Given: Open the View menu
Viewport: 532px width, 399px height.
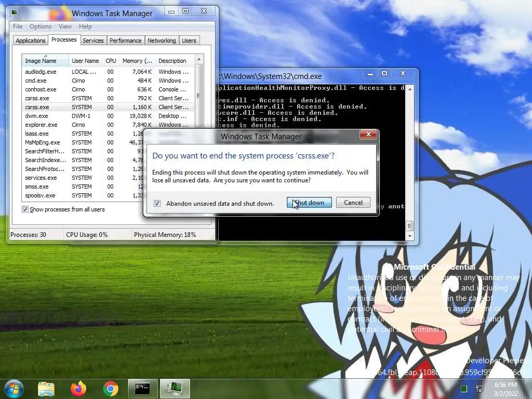Looking at the screenshot, I should pyautogui.click(x=65, y=26).
